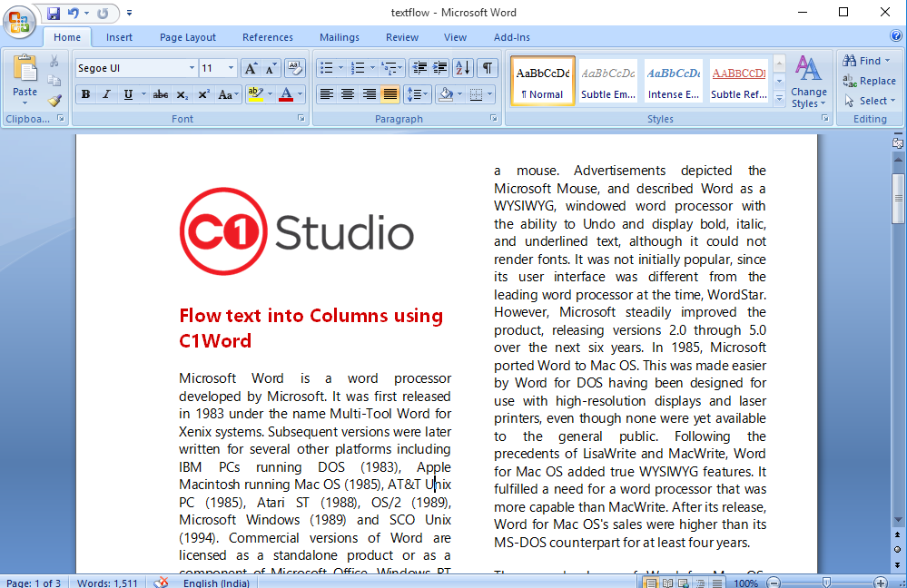This screenshot has height=588, width=907.
Task: Open Customize Quick Access Toolbar dropdown
Action: click(129, 13)
